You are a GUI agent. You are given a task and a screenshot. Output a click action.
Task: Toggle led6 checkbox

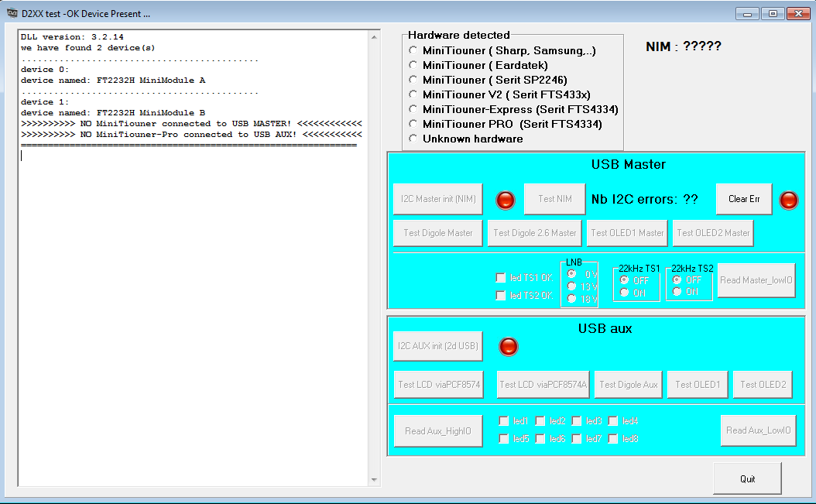click(540, 439)
